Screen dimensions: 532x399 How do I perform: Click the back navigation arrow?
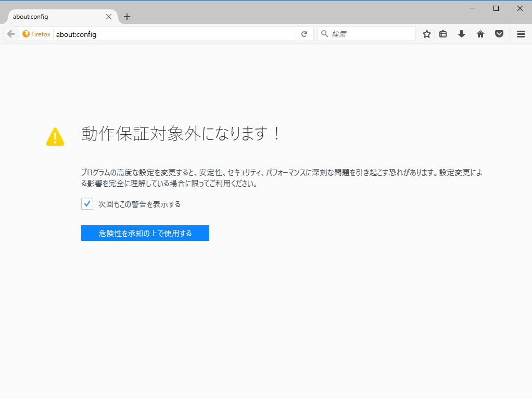click(10, 33)
